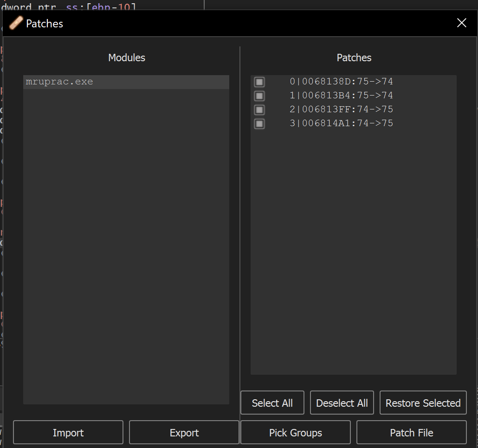Restore the selected patches

point(423,403)
